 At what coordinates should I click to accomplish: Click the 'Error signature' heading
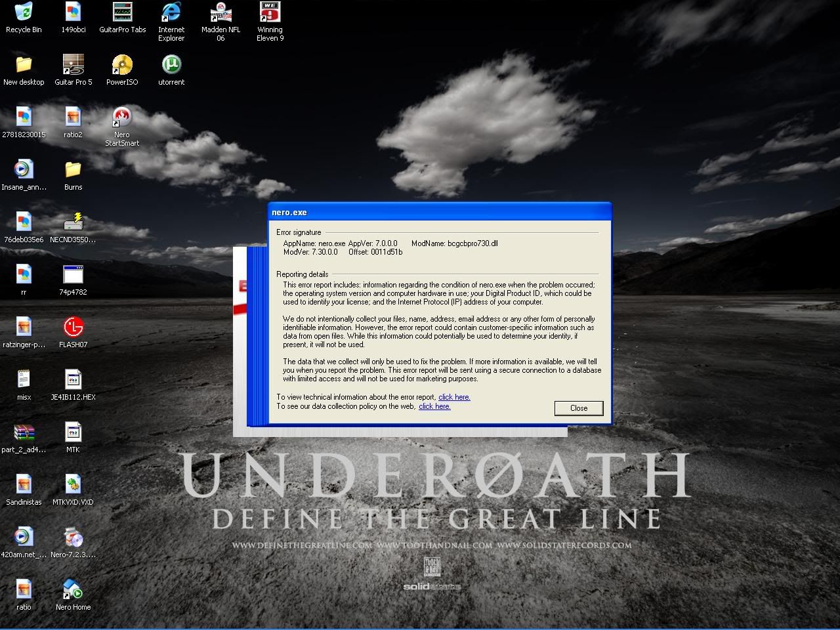point(299,232)
